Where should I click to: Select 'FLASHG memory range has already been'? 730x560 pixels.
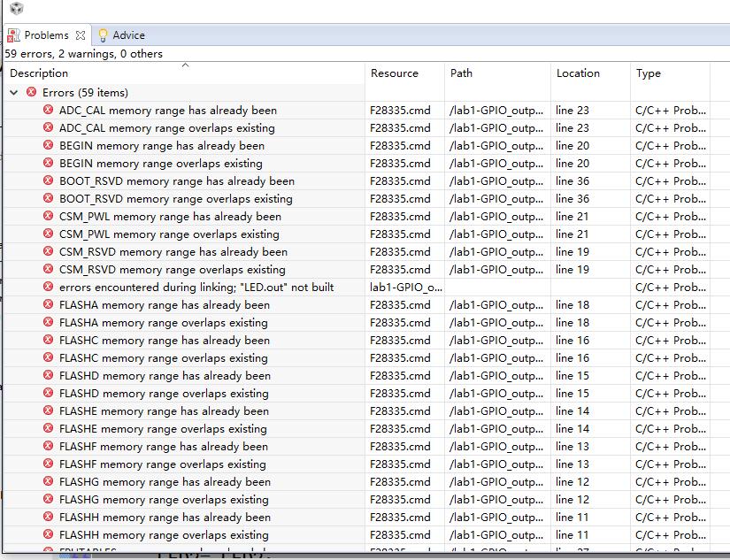[165, 482]
